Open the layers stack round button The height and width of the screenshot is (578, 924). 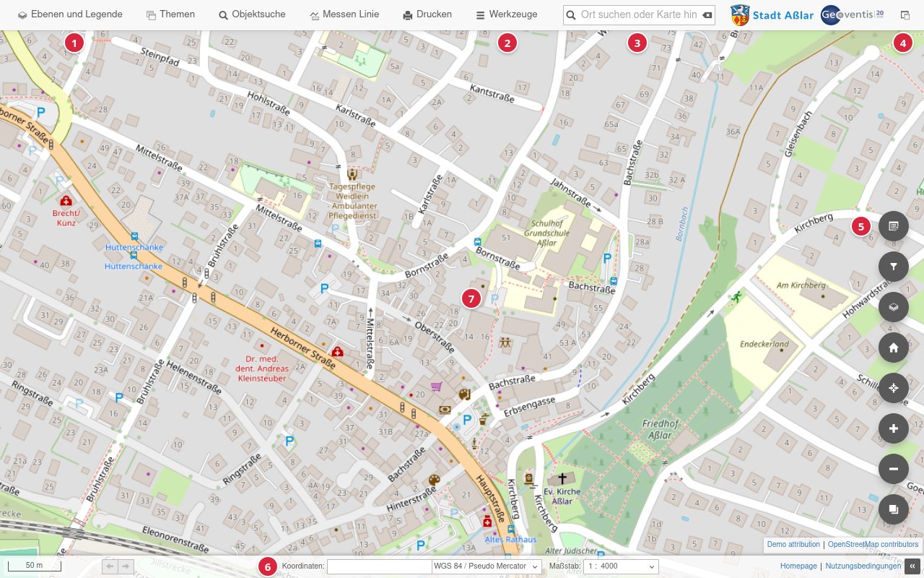(894, 307)
